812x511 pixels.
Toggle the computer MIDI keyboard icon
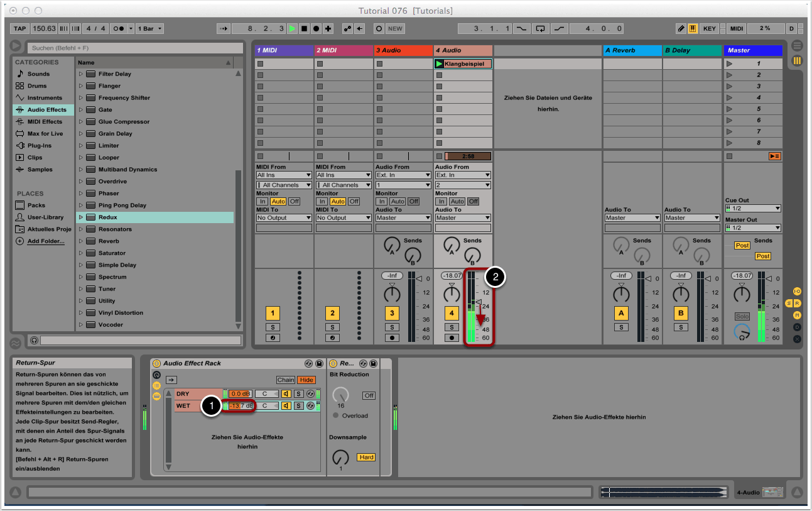(693, 29)
